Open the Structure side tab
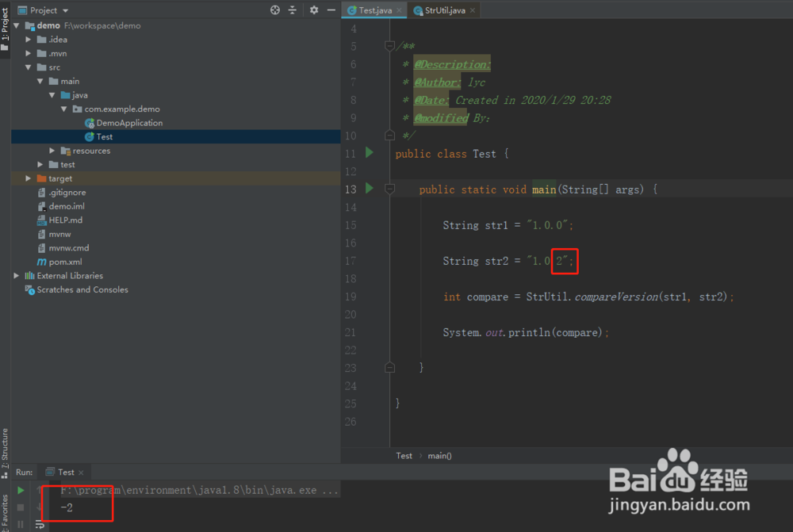Screen dimensions: 793x532 5,452
